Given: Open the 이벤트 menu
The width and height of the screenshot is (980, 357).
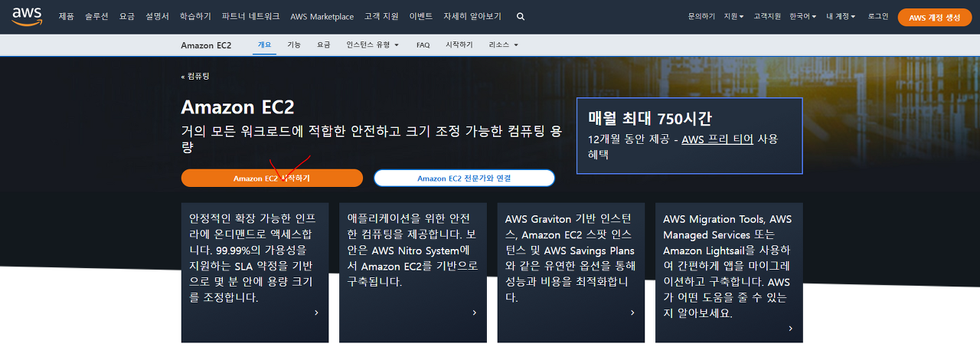Looking at the screenshot, I should point(420,16).
